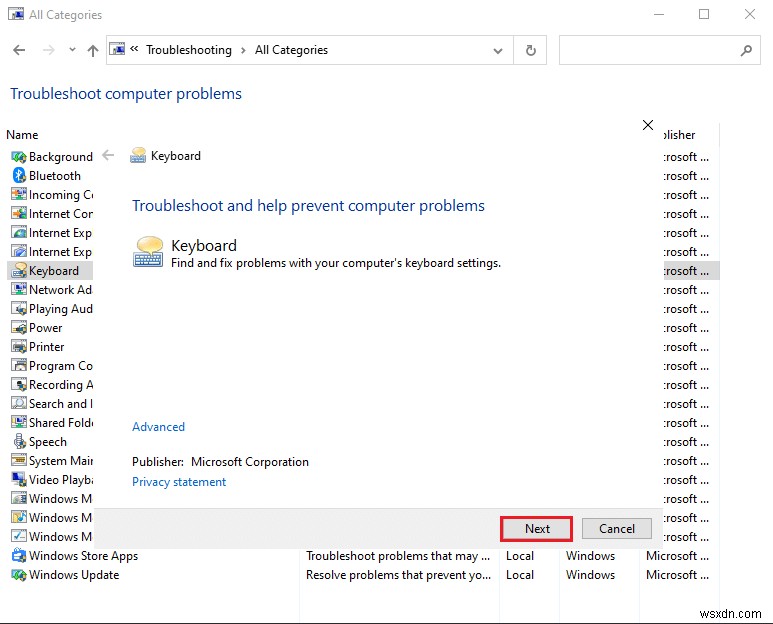Click Troubleshooting in the breadcrumb

click(189, 50)
